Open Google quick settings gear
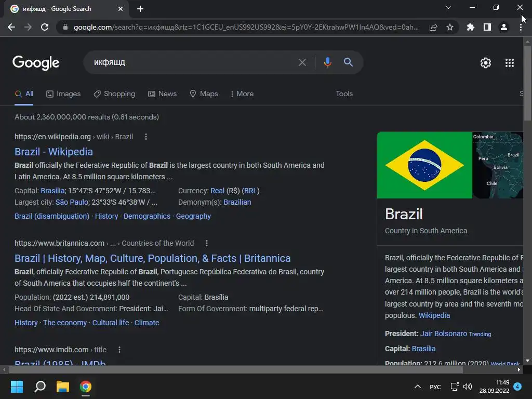Image resolution: width=532 pixels, height=399 pixels. (x=486, y=63)
